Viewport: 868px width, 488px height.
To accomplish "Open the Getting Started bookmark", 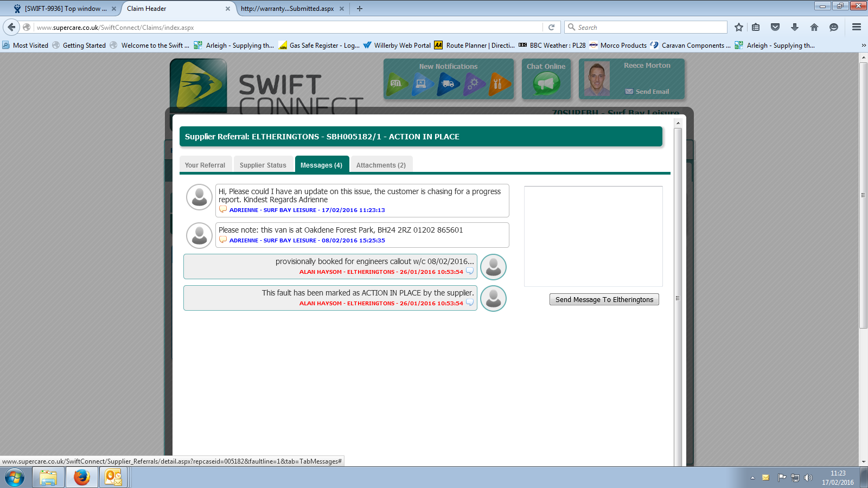I will pos(79,46).
